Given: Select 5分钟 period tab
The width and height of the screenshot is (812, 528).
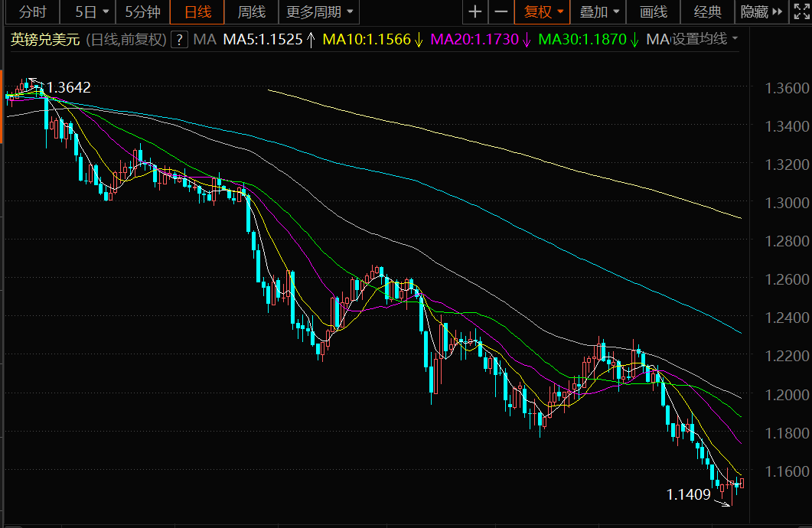Looking at the screenshot, I should (x=142, y=12).
